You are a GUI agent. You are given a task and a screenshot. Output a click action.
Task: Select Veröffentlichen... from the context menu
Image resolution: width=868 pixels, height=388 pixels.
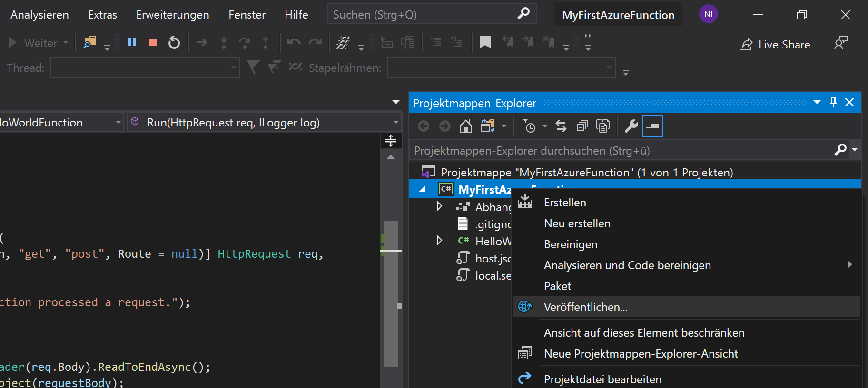(x=585, y=307)
